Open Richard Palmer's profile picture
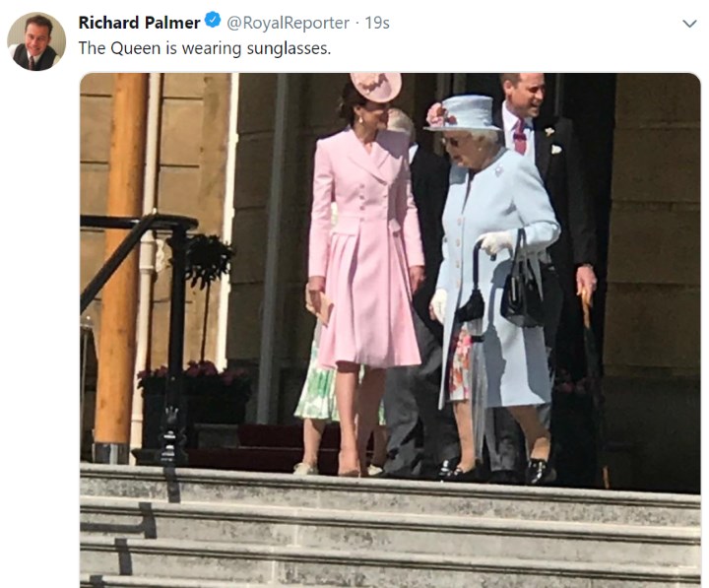 [36, 41]
